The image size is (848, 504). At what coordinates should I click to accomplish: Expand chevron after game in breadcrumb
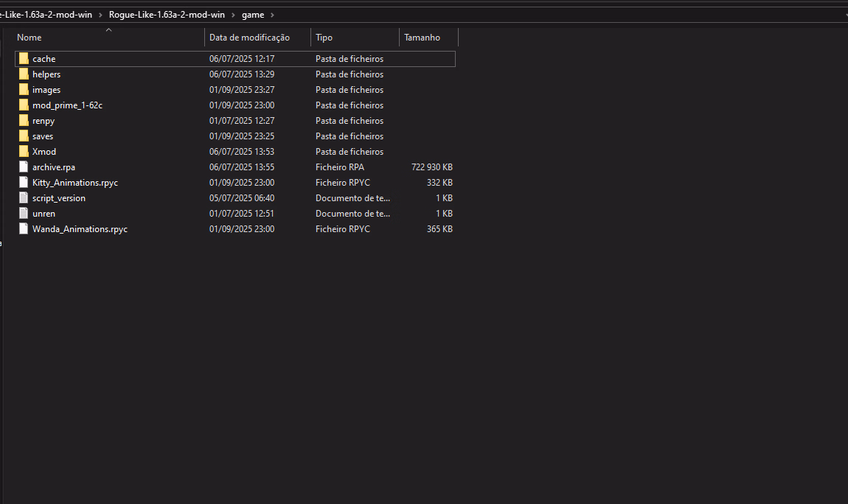click(272, 15)
